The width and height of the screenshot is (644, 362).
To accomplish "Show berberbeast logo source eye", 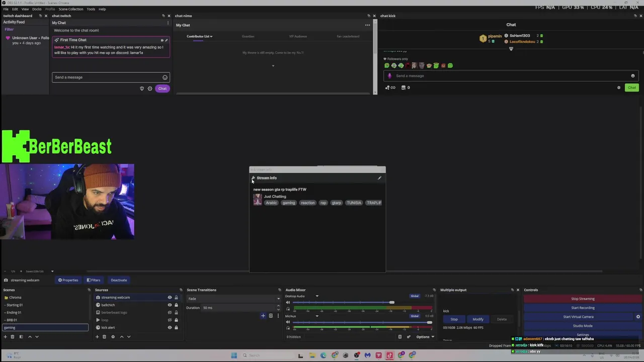I will [x=170, y=313].
